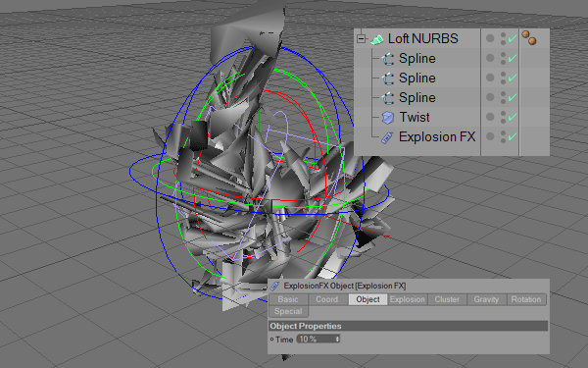Click the Time percentage input field
Viewport: 588px width, 368px height.
coord(318,340)
